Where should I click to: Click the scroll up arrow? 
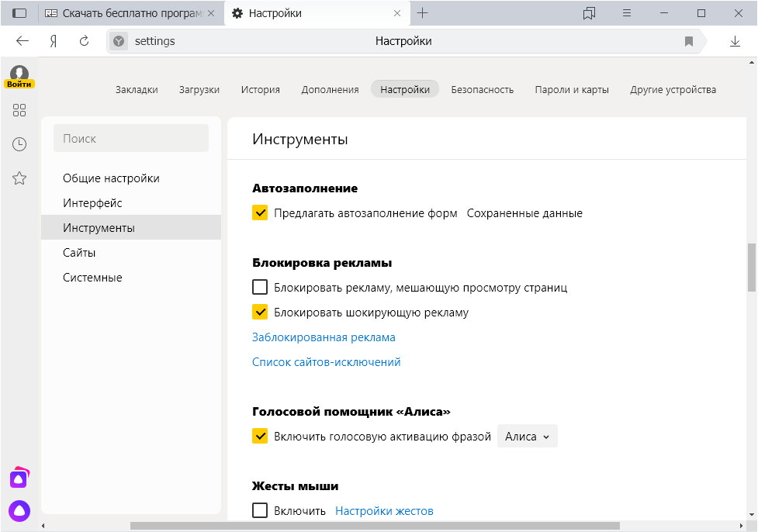752,62
